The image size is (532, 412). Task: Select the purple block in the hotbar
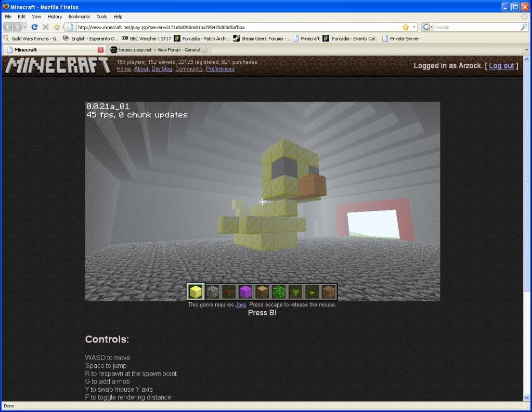click(x=245, y=291)
